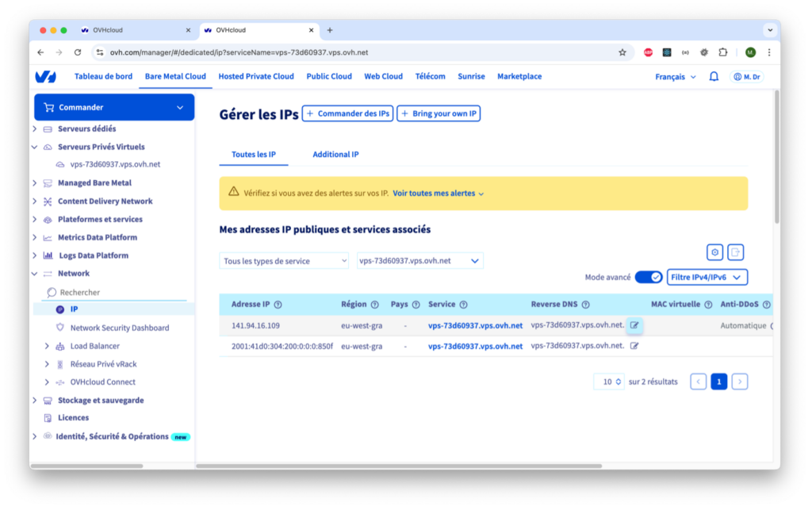Expand Serveurs dédiés in sidebar

35,129
